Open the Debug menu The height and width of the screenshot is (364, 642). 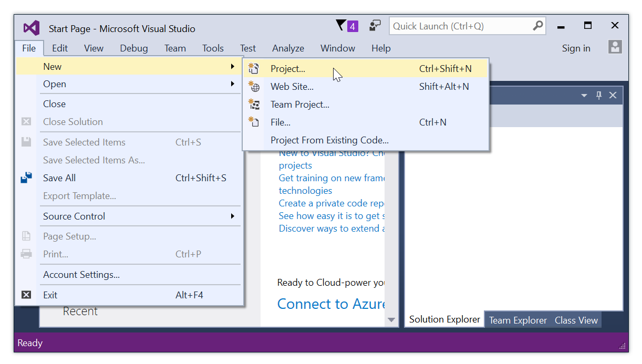(134, 48)
